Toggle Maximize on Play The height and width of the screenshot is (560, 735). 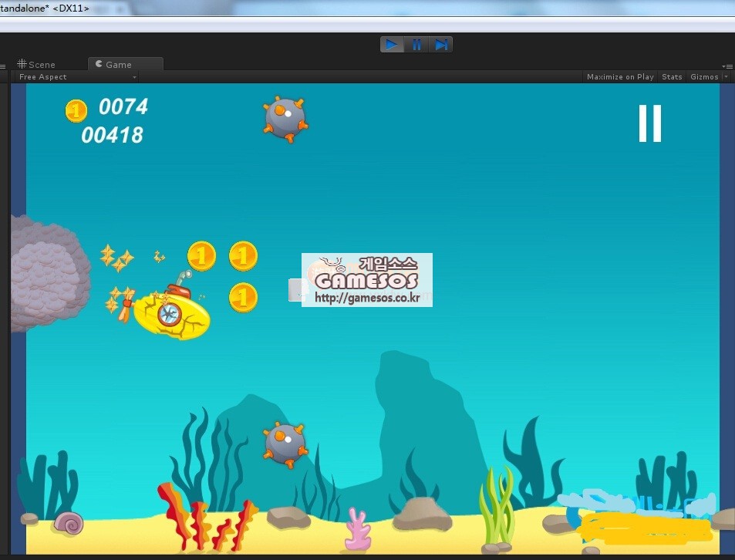tap(620, 77)
